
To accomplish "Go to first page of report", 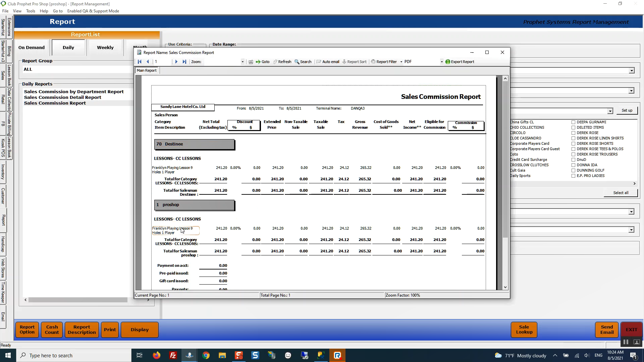I will coord(140,62).
